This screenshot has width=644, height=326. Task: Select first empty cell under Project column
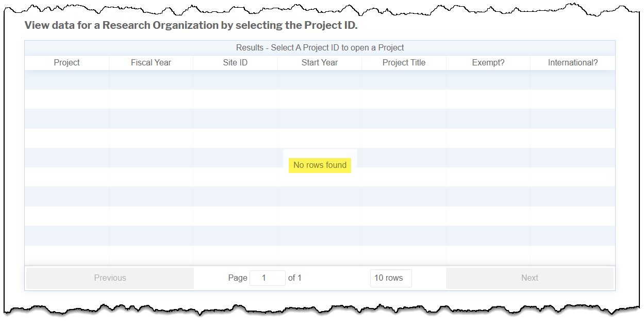click(x=67, y=80)
